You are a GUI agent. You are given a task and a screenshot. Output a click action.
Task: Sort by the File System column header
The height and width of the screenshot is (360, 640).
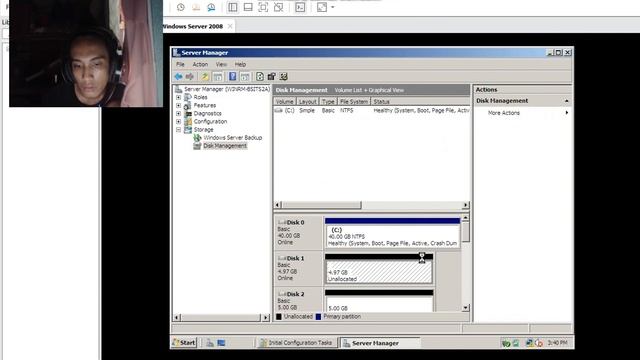coord(353,102)
